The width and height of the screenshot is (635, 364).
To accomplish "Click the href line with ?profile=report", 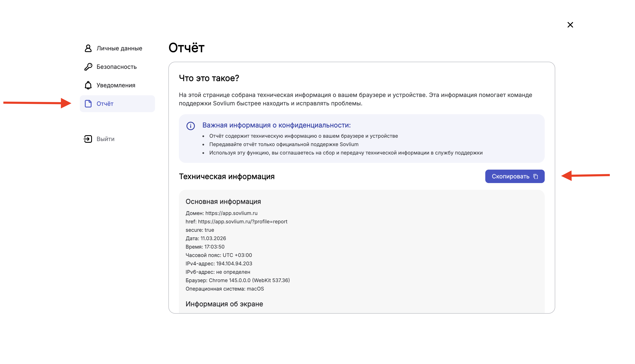I will (243, 221).
